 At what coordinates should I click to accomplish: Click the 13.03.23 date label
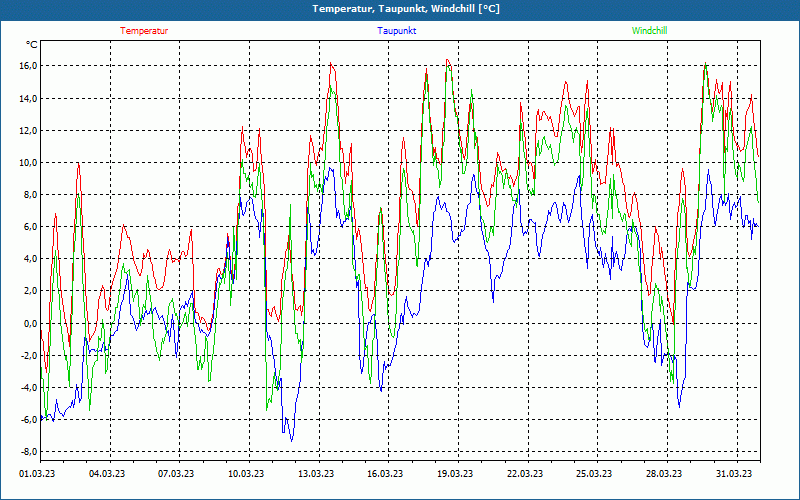tap(316, 474)
